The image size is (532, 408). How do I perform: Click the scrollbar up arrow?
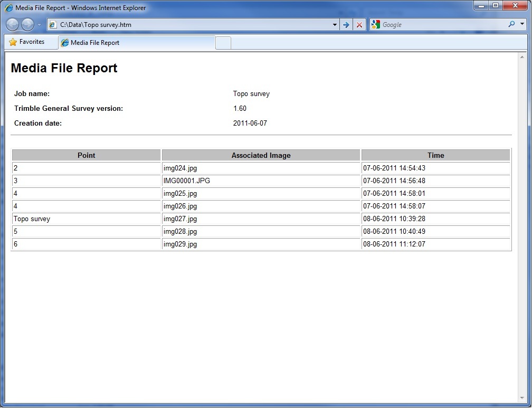(x=522, y=57)
